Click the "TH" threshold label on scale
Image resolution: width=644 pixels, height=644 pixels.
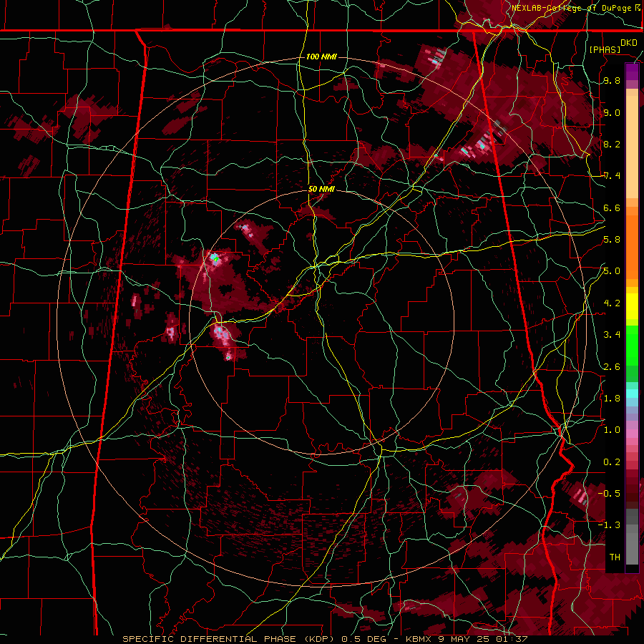[615, 557]
